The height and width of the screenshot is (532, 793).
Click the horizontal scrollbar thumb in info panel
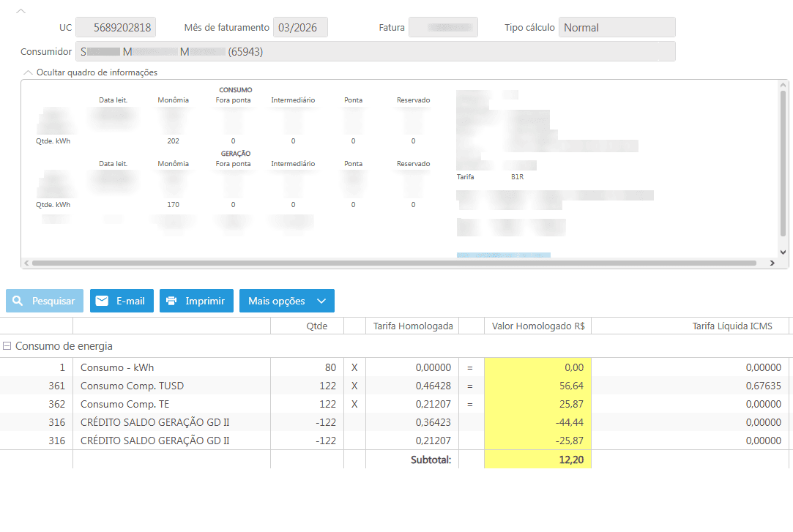click(394, 263)
